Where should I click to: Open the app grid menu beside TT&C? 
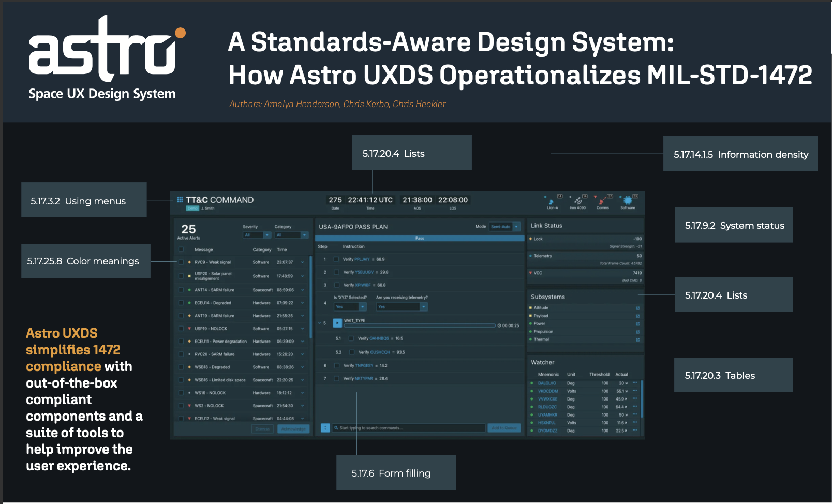tap(180, 200)
